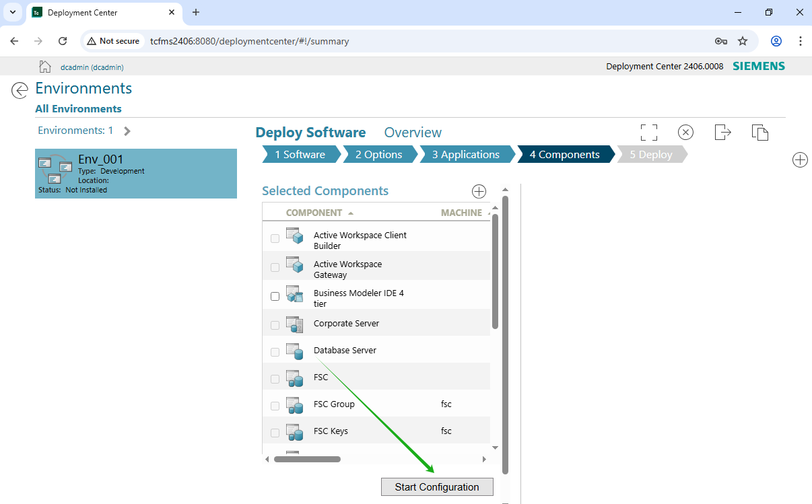
Task: Check the Database Server checkbox
Action: tap(275, 352)
